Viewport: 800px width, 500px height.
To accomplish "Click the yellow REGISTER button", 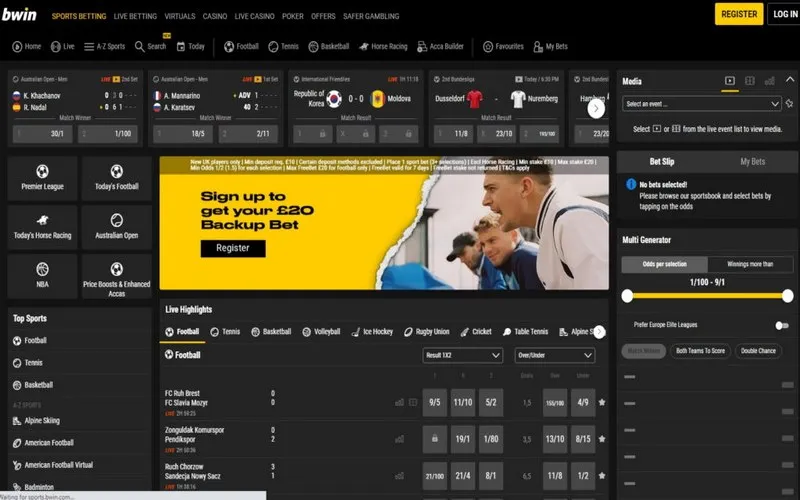I will tap(739, 14).
